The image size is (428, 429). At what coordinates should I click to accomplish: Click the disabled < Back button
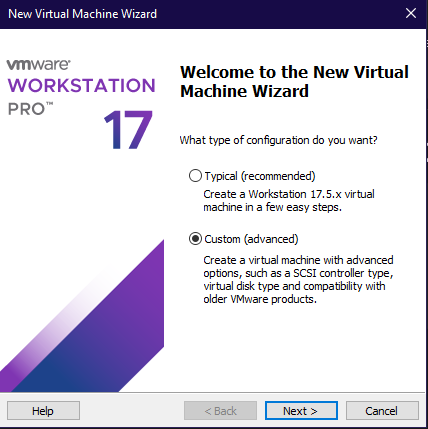click(220, 411)
